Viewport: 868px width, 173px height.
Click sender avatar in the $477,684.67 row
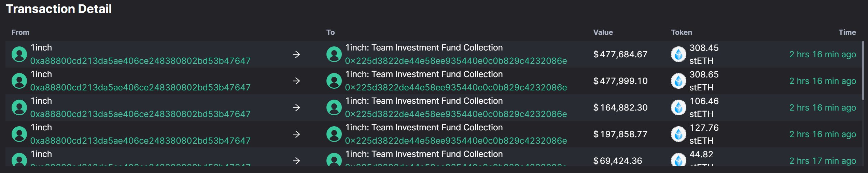[19, 54]
